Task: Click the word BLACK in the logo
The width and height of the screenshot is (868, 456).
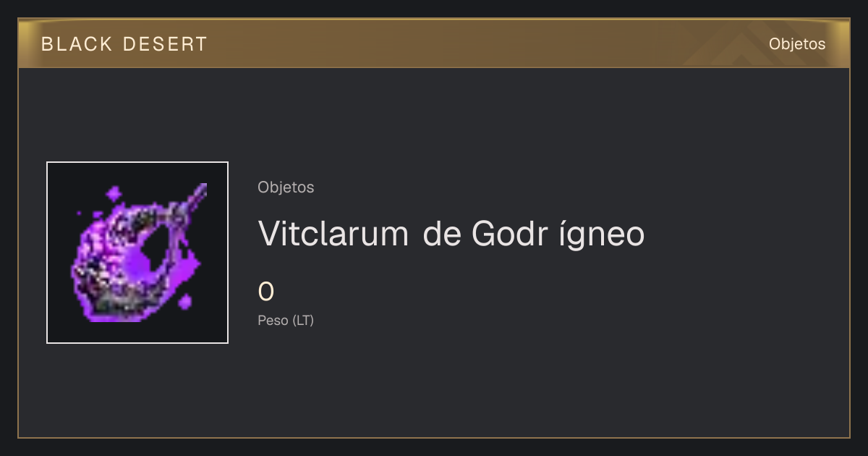Action: [77, 44]
